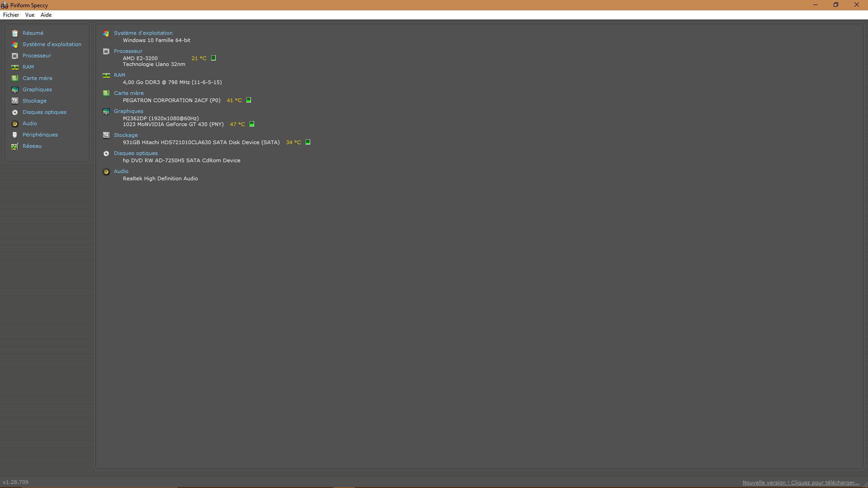
Task: Click the text Realtek High Definition Audio
Action: click(x=160, y=178)
